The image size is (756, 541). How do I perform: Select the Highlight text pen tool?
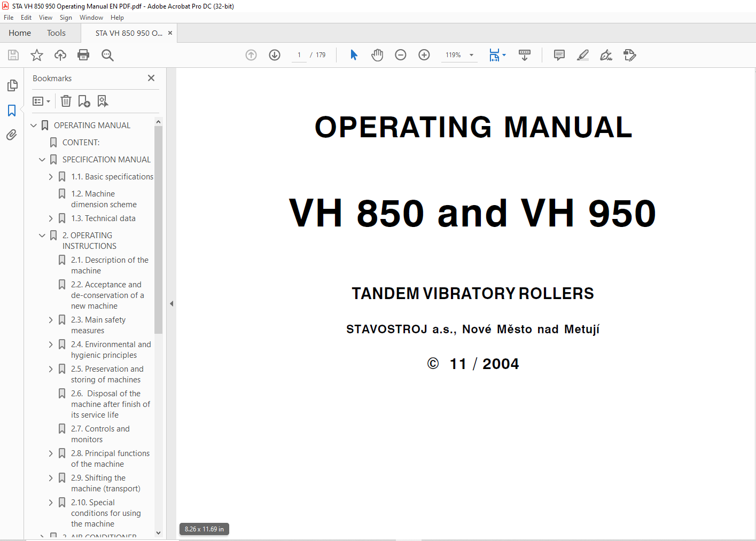pyautogui.click(x=583, y=55)
